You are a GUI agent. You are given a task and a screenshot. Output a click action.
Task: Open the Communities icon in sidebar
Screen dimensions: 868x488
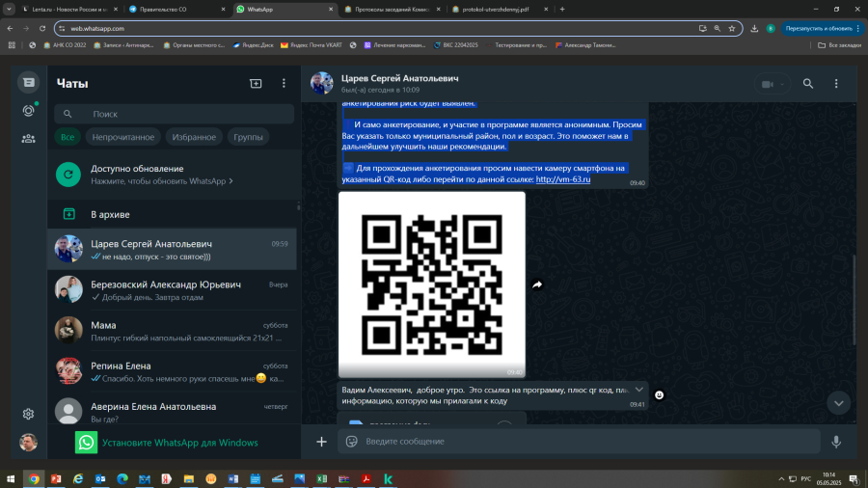coord(28,139)
